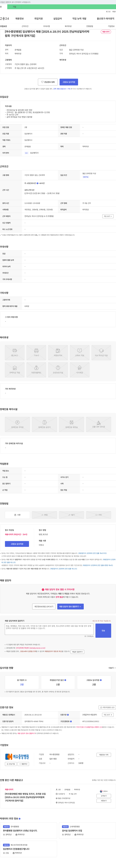Click the blue 전송 send button
The image size is (116, 868).
(103, 630)
